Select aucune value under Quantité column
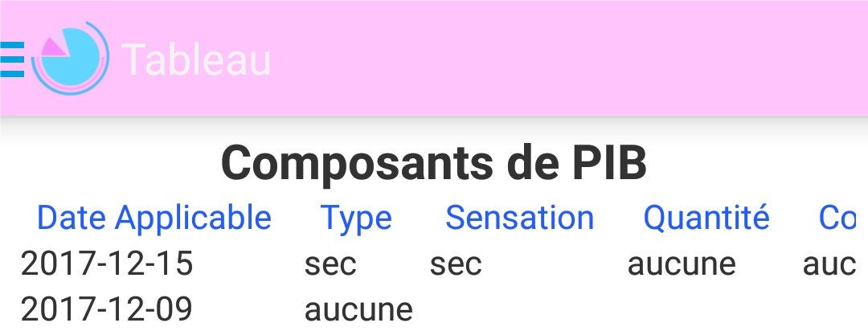The height and width of the screenshot is (335, 868). pos(682,264)
